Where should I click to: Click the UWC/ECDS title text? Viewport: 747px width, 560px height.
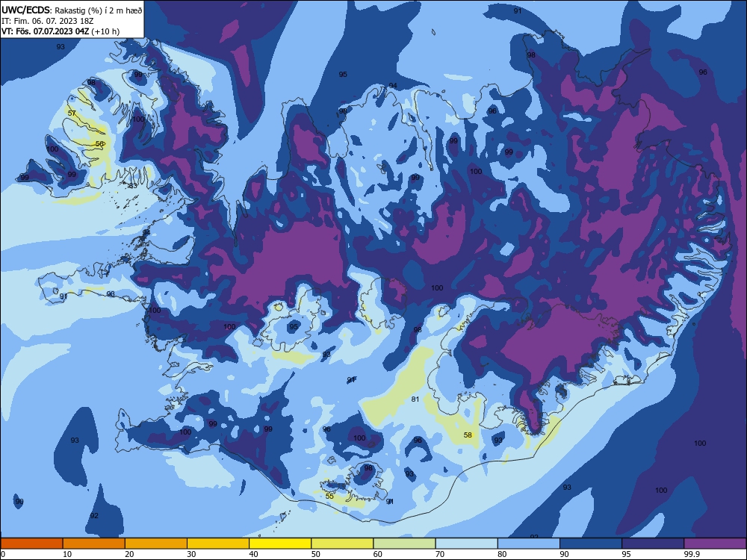click(x=25, y=10)
